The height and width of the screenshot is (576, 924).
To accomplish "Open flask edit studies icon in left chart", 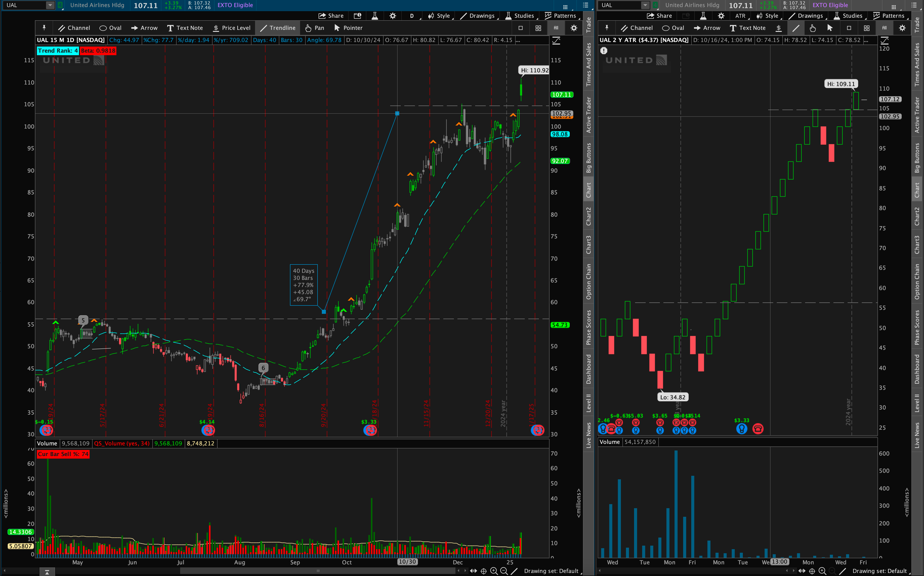I will coord(375,16).
